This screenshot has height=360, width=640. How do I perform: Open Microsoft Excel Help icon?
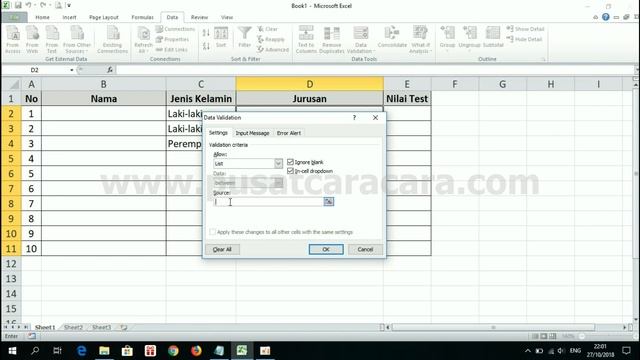pos(606,17)
